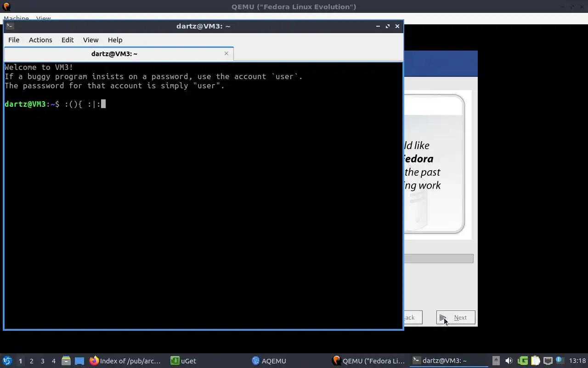Click Next in the Fedora installer
Viewport: 588px width, 368px height.
click(x=456, y=317)
